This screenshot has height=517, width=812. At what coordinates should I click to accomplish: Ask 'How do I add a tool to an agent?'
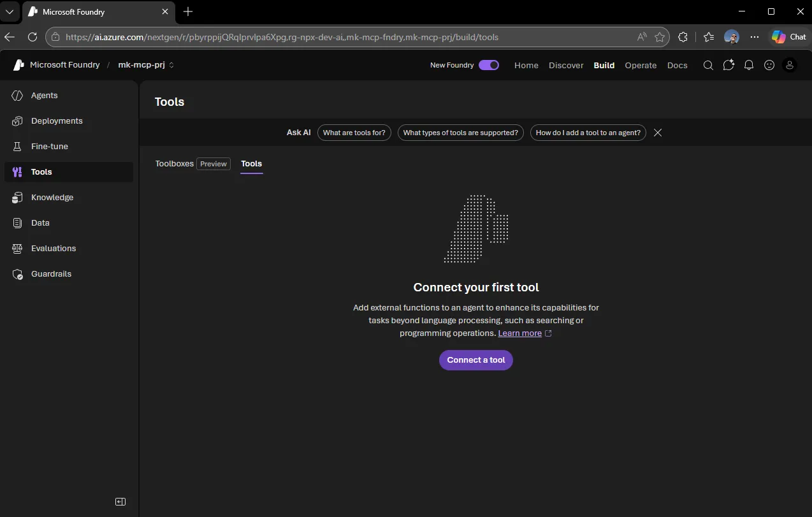tap(588, 133)
